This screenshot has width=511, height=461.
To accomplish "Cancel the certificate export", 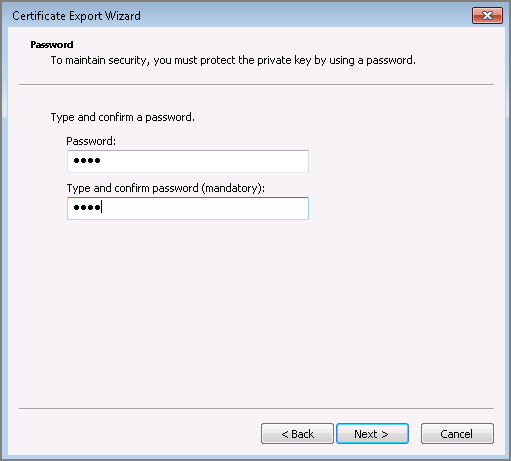I will click(457, 434).
